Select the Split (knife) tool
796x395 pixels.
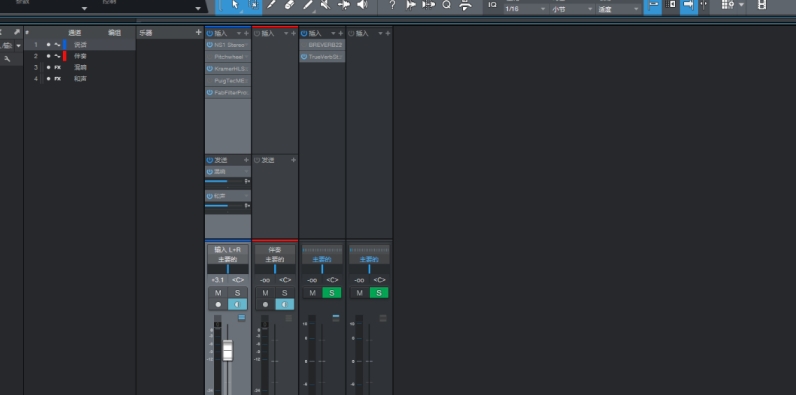pyautogui.click(x=271, y=5)
